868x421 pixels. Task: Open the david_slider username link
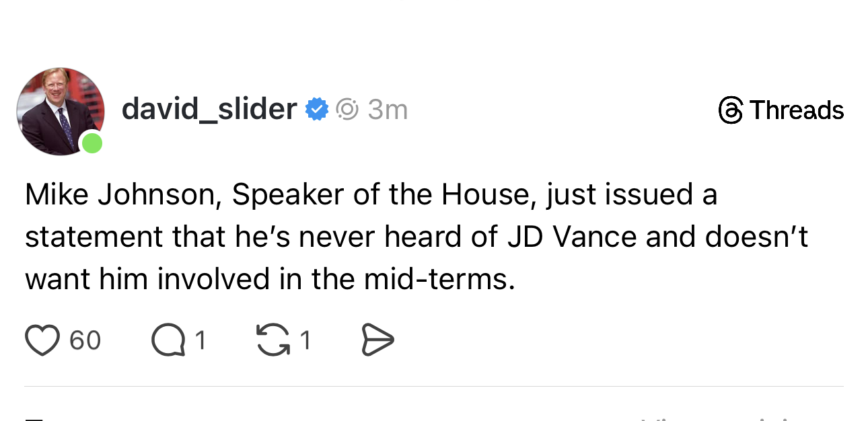click(x=209, y=109)
